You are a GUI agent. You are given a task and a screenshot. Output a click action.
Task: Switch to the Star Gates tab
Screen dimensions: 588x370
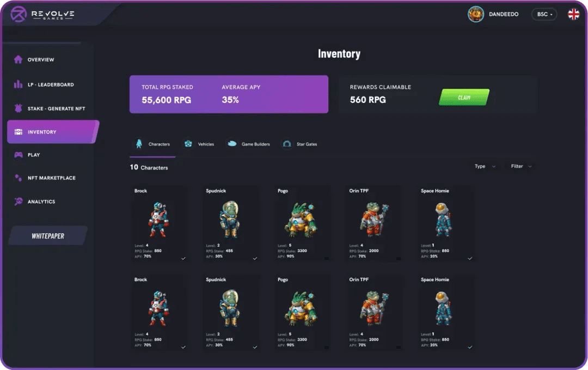tap(299, 144)
